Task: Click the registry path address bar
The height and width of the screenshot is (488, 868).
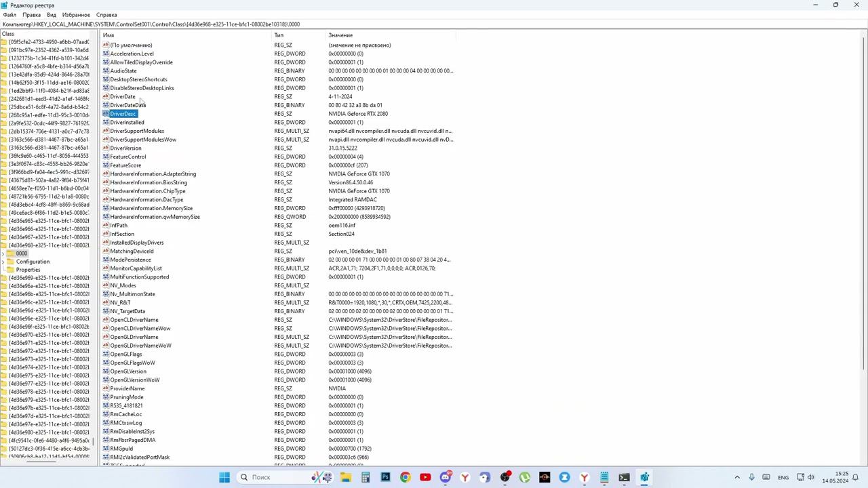Action: point(434,24)
